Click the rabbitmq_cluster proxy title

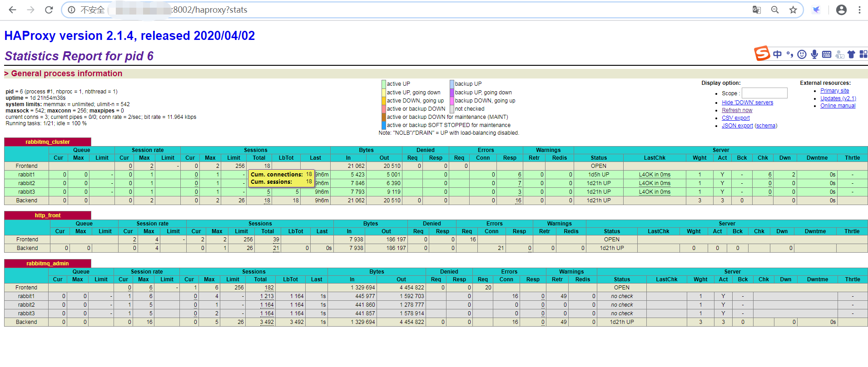tap(48, 142)
